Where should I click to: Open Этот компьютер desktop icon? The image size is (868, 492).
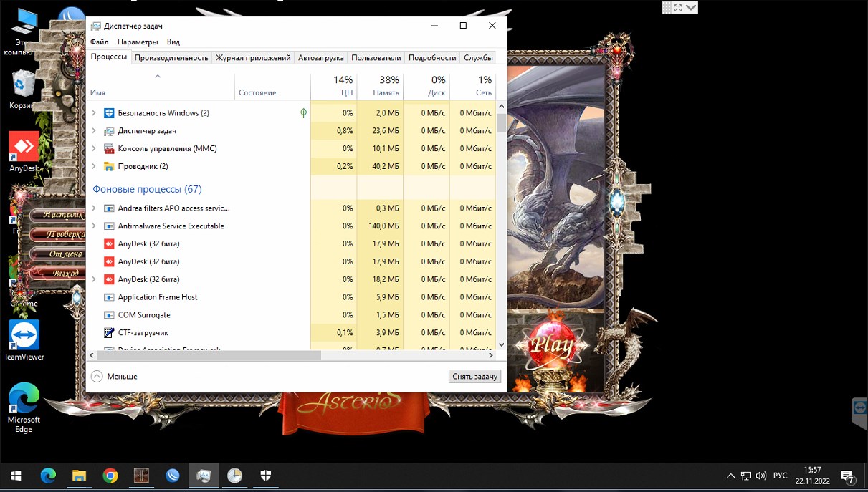[x=24, y=32]
